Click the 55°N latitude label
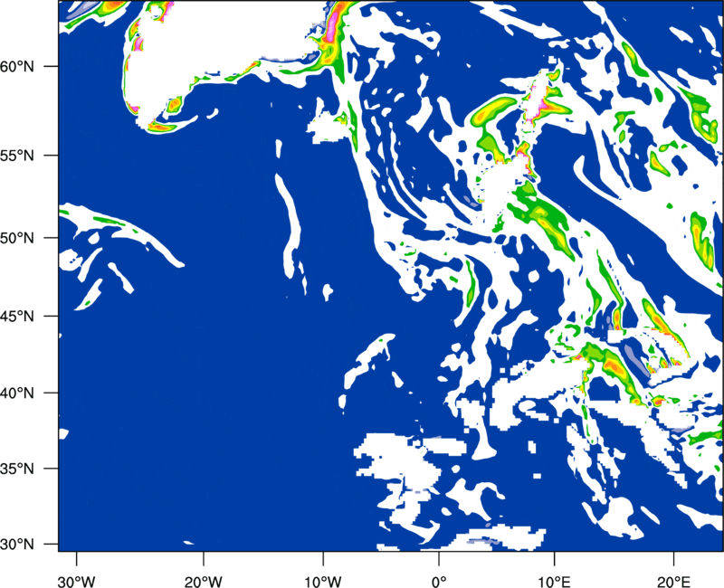This screenshot has height=588, width=724. pos(17,156)
